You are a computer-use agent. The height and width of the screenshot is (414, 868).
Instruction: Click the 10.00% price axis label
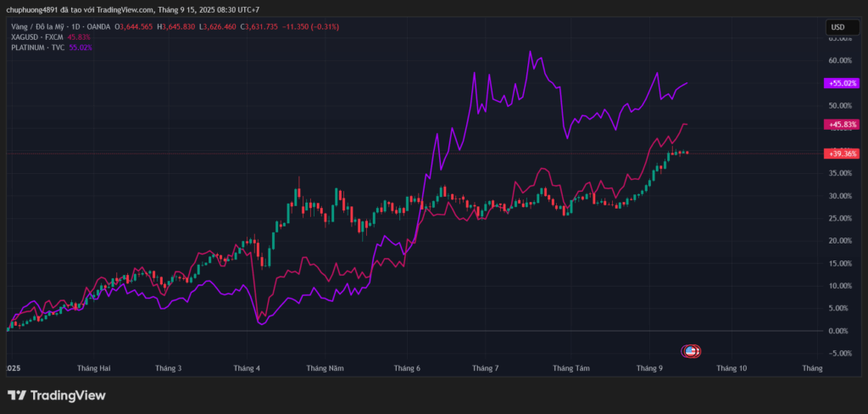pyautogui.click(x=840, y=285)
